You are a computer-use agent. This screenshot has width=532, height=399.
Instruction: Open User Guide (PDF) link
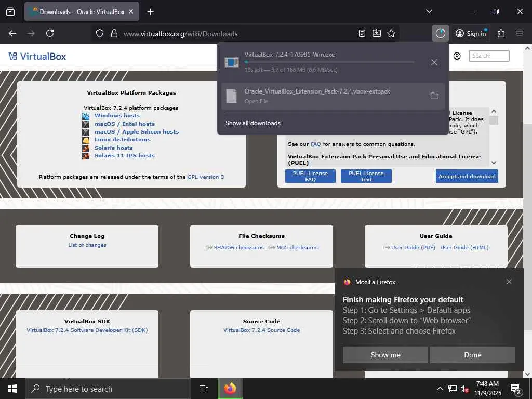click(x=413, y=248)
